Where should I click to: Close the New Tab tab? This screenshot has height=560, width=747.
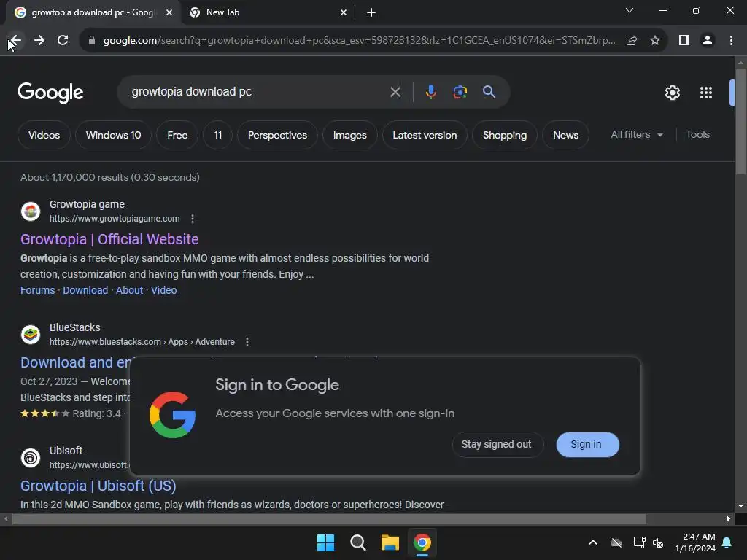coord(344,12)
